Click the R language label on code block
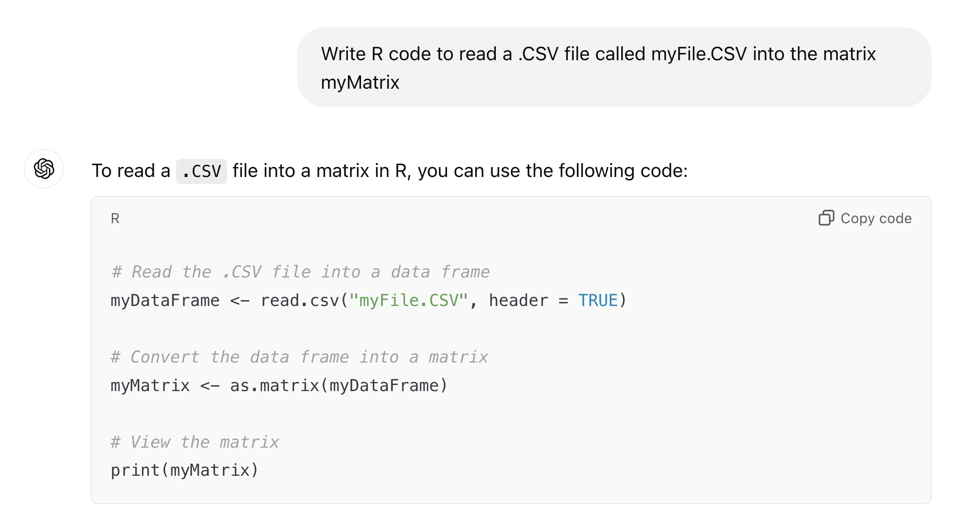 (115, 218)
